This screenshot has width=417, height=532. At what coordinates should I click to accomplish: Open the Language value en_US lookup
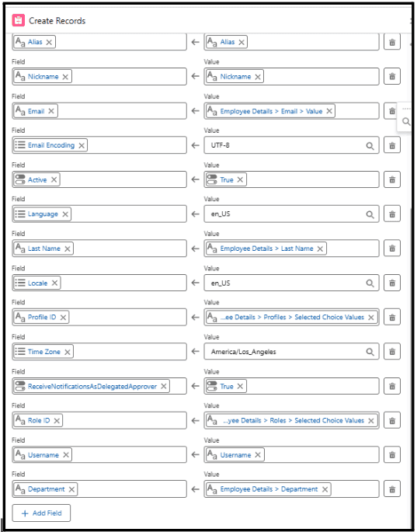click(x=291, y=214)
